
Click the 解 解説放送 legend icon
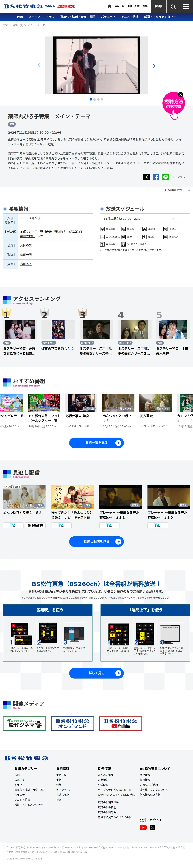165,237
